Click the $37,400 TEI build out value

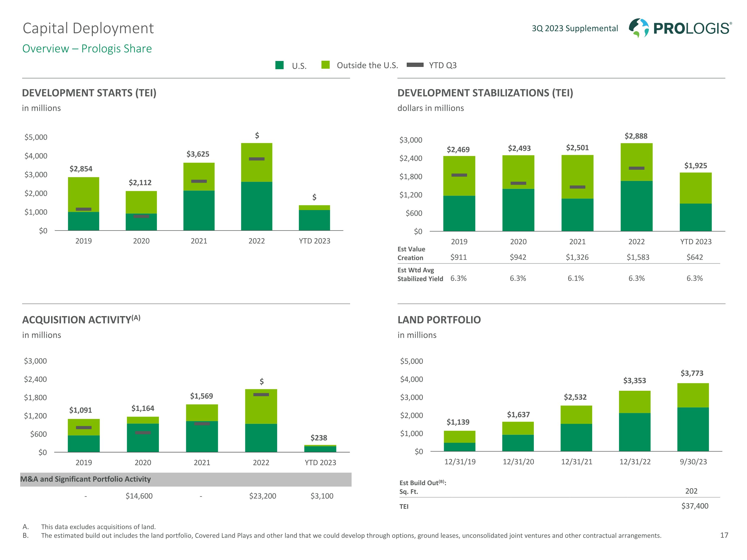pos(695,506)
